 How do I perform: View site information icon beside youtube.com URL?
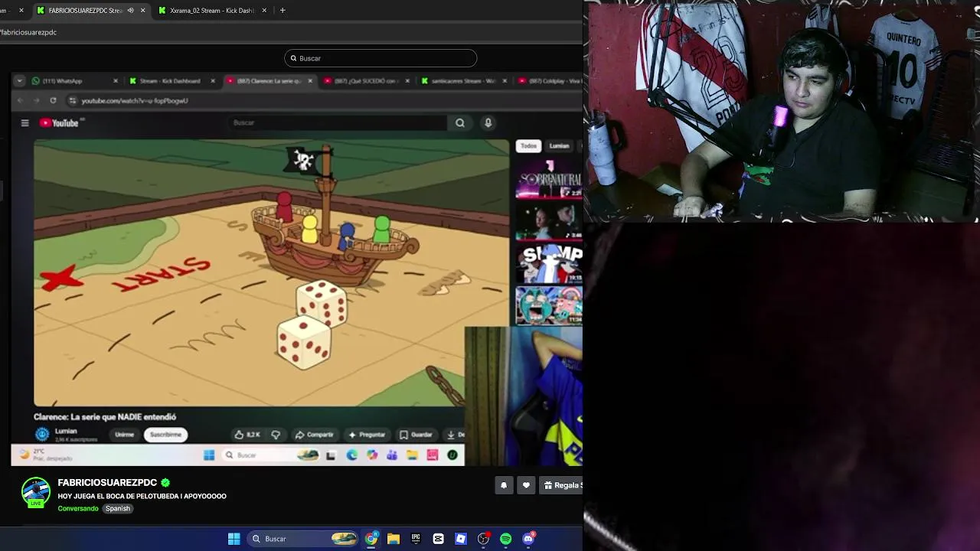(x=73, y=100)
